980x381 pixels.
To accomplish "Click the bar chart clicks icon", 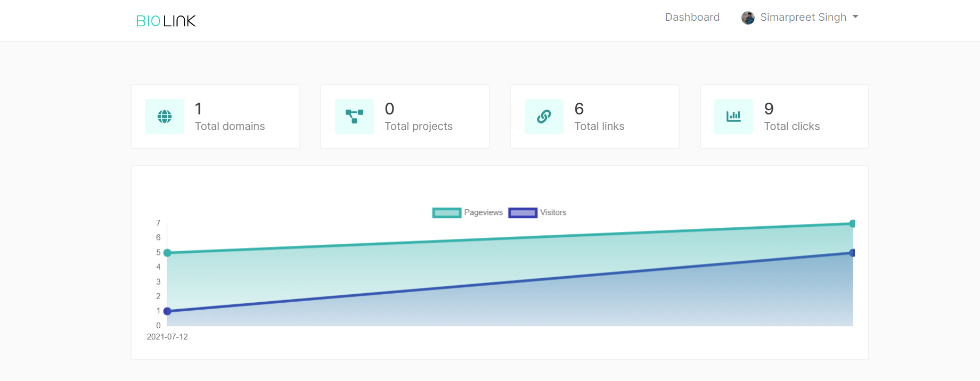I will coord(733,116).
